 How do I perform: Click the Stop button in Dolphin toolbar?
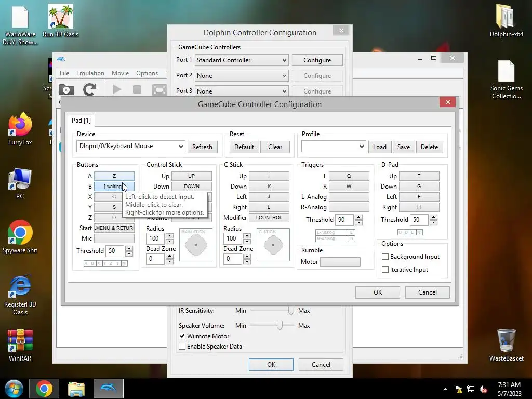137,89
